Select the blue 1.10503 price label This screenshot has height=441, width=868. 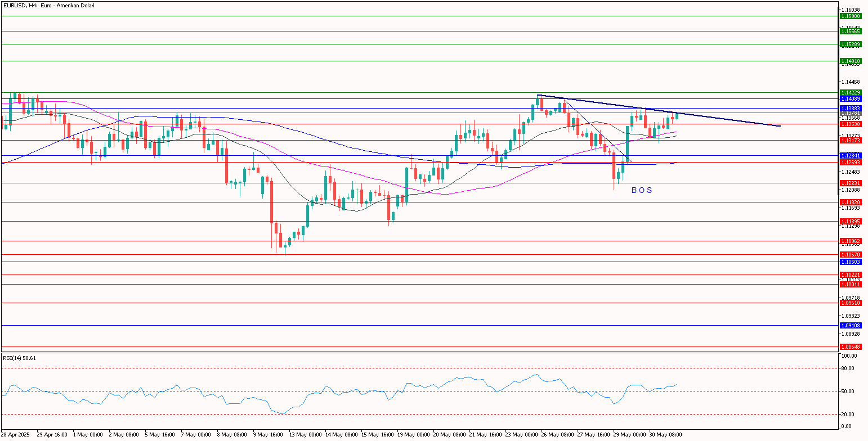click(851, 262)
